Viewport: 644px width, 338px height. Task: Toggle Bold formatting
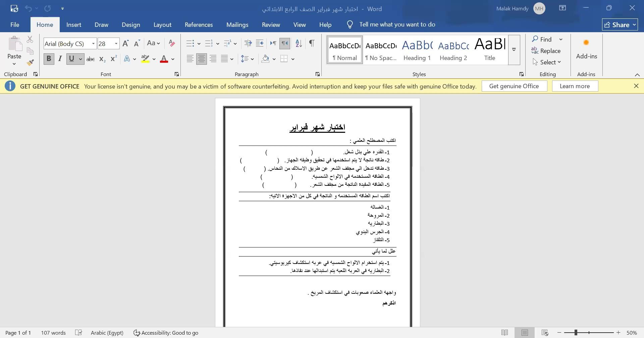tap(49, 59)
